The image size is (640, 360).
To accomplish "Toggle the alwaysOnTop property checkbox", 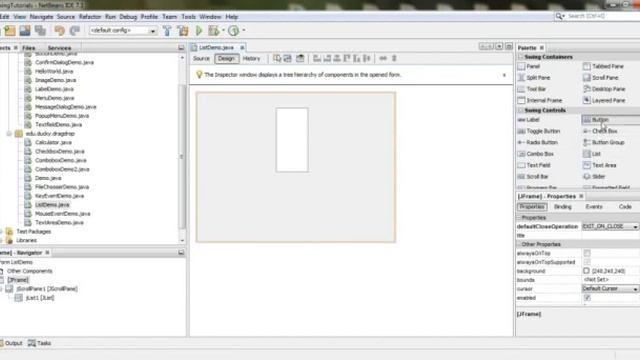I will point(587,253).
